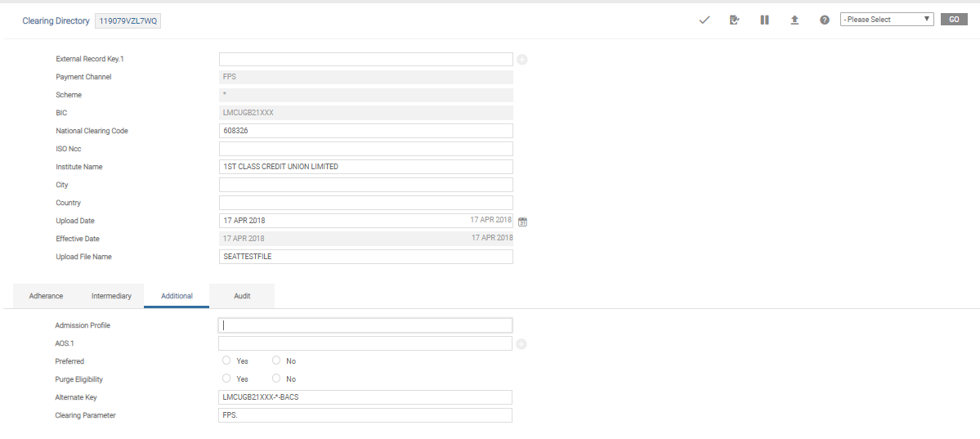Choose No for Purge Eligibility
This screenshot has width=980, height=439.
click(x=276, y=379)
